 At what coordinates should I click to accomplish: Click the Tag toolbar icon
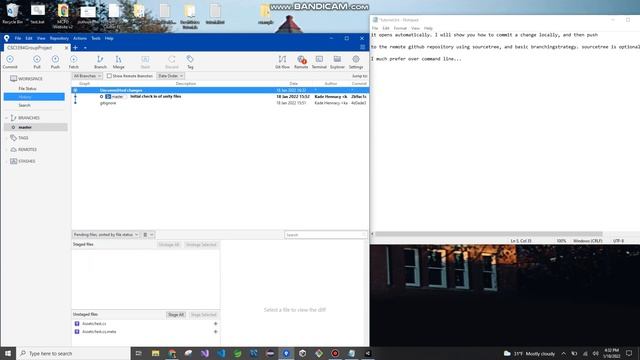pyautogui.click(x=190, y=62)
